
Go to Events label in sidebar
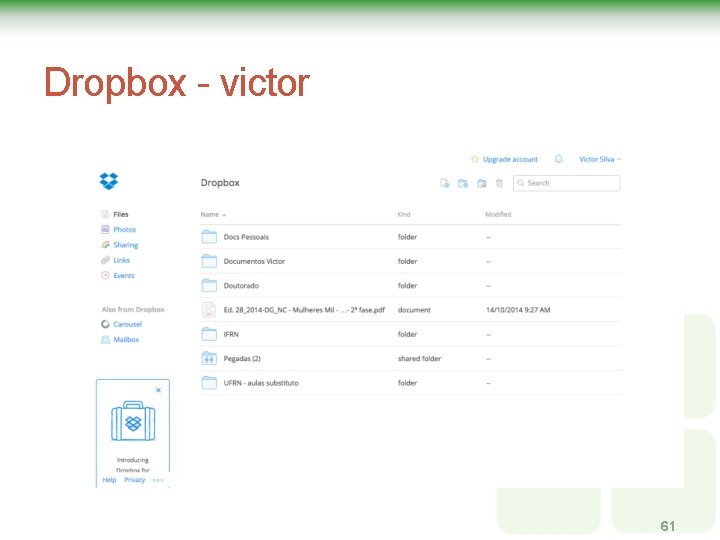[x=124, y=276]
